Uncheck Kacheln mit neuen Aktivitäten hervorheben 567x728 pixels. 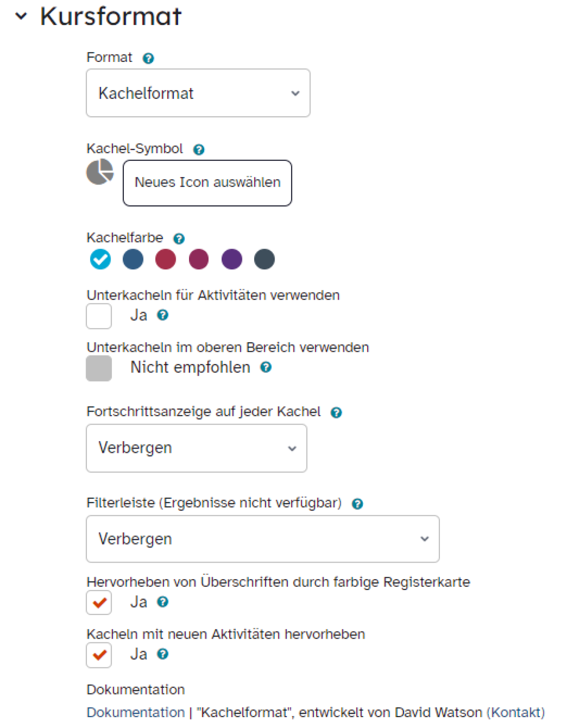99,655
